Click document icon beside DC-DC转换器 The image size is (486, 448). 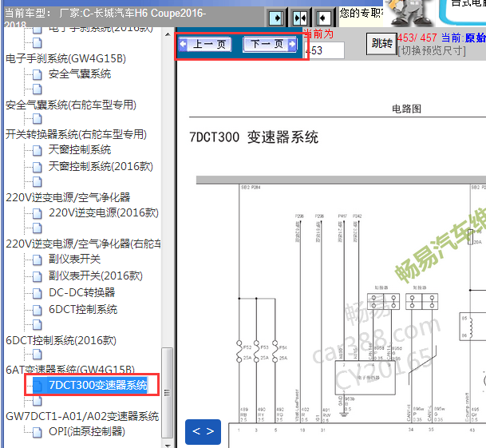click(38, 293)
